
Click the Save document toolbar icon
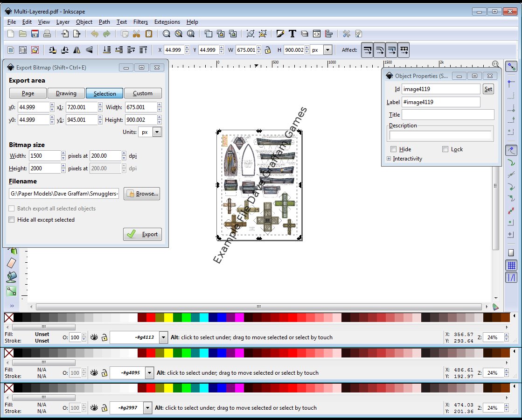35,34
